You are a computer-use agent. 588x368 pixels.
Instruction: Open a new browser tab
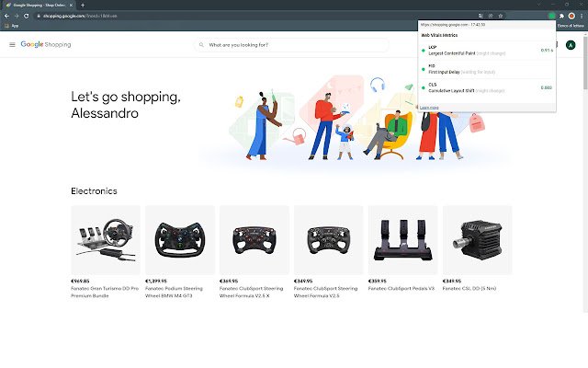(83, 6)
